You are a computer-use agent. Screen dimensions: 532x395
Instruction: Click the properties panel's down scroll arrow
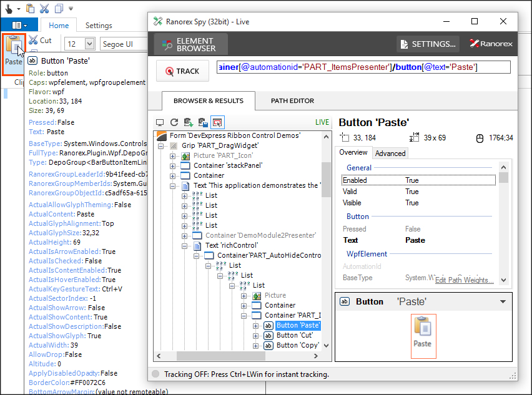(503, 280)
